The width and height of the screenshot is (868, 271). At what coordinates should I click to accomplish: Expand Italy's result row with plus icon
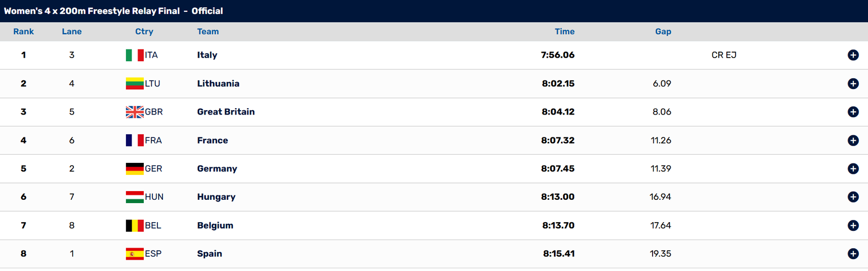(853, 55)
